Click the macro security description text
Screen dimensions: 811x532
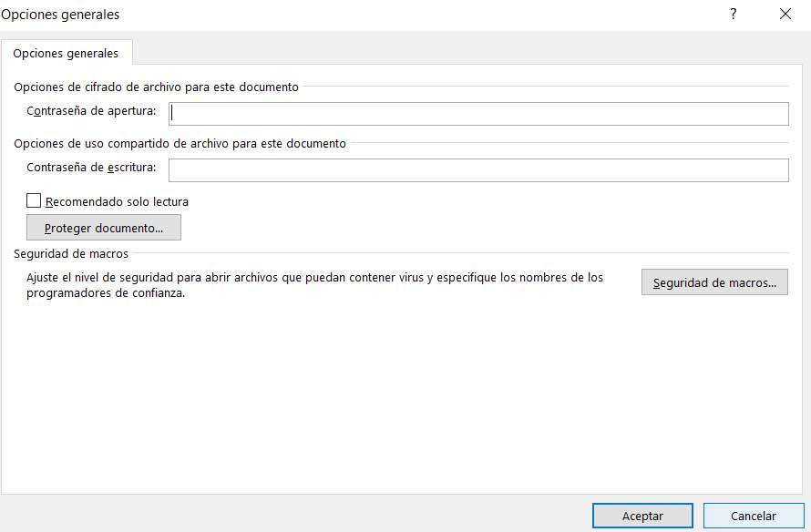pyautogui.click(x=314, y=285)
